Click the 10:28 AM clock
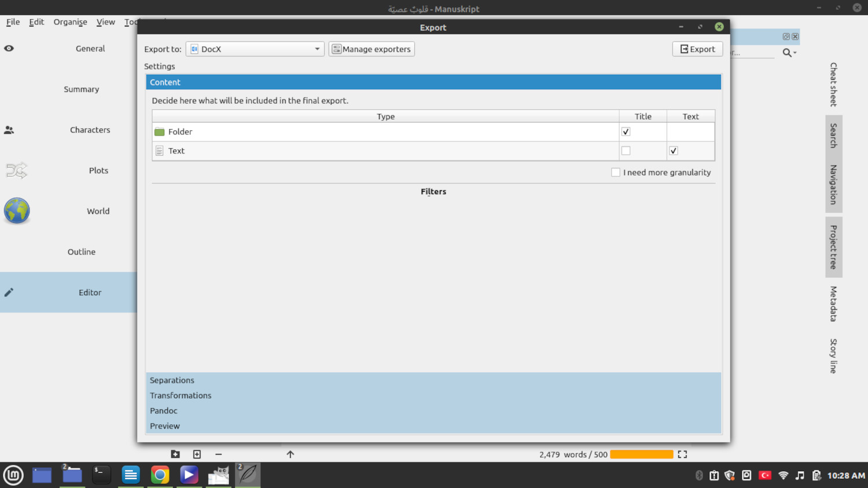 point(846,475)
